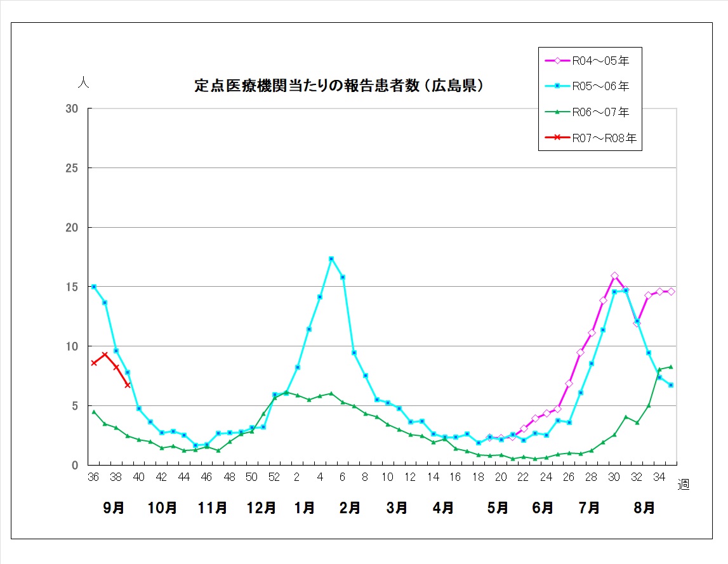Screen dimensions: 728x564
Task: Click the red X legend marker for R07～R08年
Action: coord(557,138)
